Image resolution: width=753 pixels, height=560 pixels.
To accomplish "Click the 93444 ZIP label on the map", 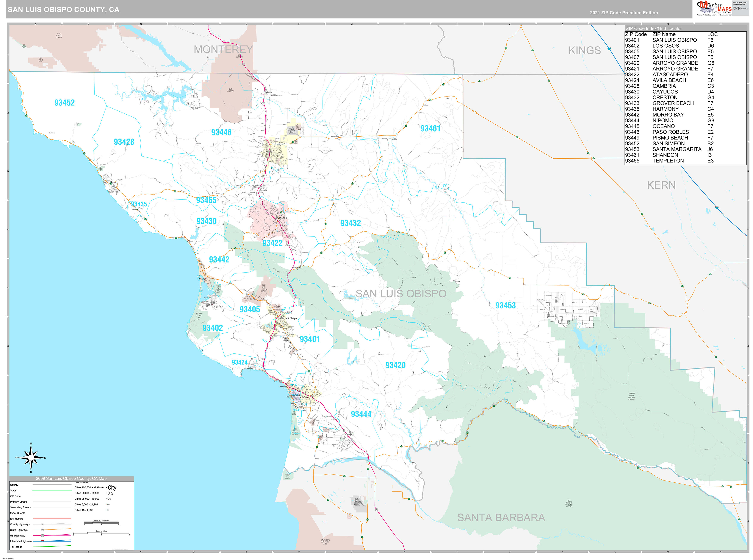I will [x=361, y=414].
